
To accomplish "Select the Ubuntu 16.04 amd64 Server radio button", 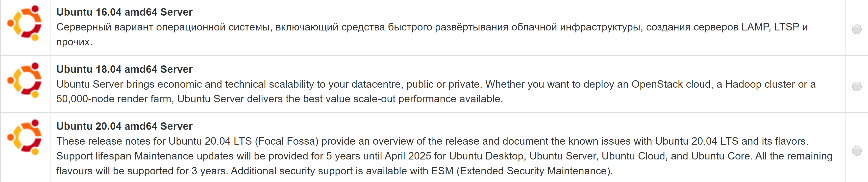I will (x=857, y=29).
